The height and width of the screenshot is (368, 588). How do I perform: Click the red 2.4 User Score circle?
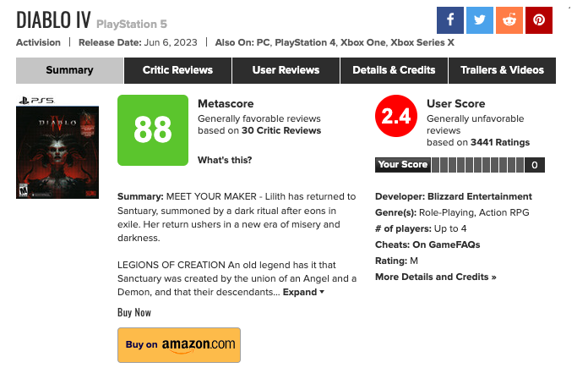(396, 116)
